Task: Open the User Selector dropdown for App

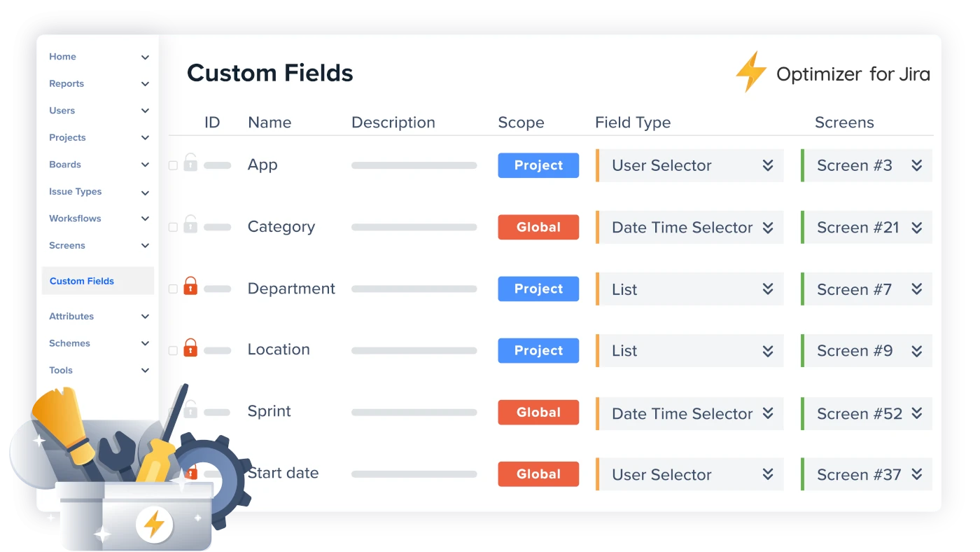Action: pyautogui.click(x=689, y=165)
